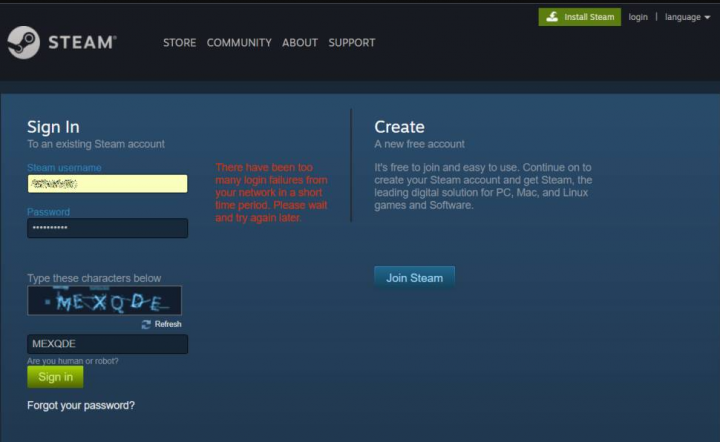720x442 pixels.
Task: Click the Join Steam button
Action: 414,277
